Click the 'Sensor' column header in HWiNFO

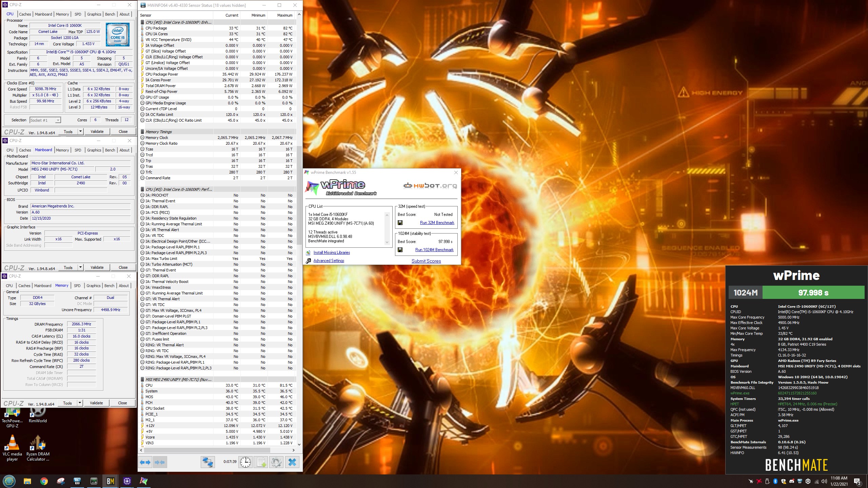click(x=176, y=15)
